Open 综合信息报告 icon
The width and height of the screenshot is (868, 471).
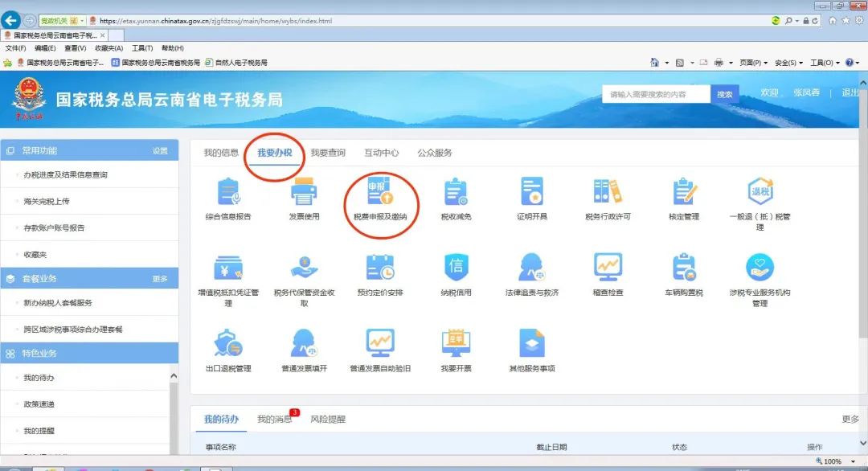pyautogui.click(x=228, y=191)
